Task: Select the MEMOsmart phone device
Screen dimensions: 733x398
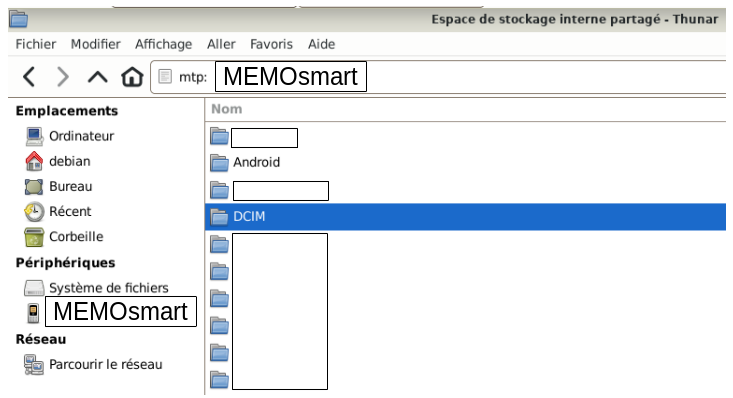Action: pos(111,311)
